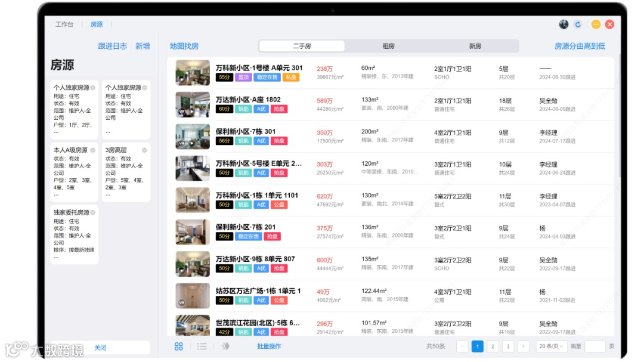The width and height of the screenshot is (644, 362).
Task: Open 万科新小区 1栋 1单元 1101 thumbnail
Action: (193, 200)
